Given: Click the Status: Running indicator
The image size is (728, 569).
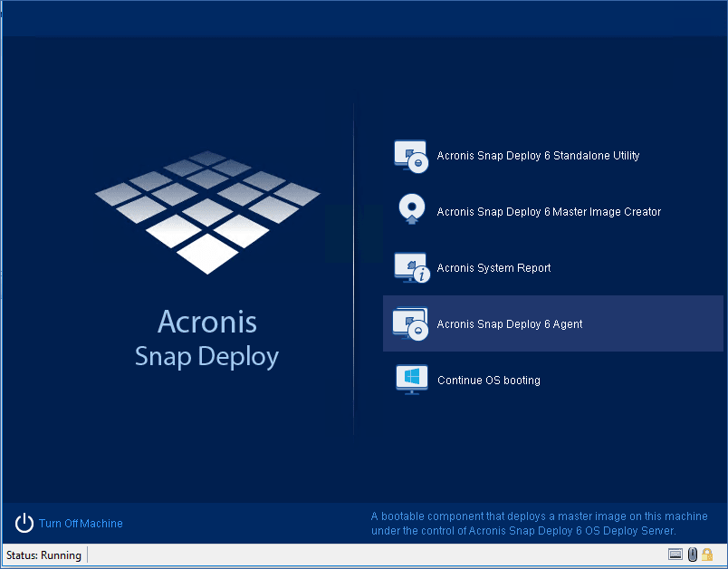Looking at the screenshot, I should pos(44,555).
